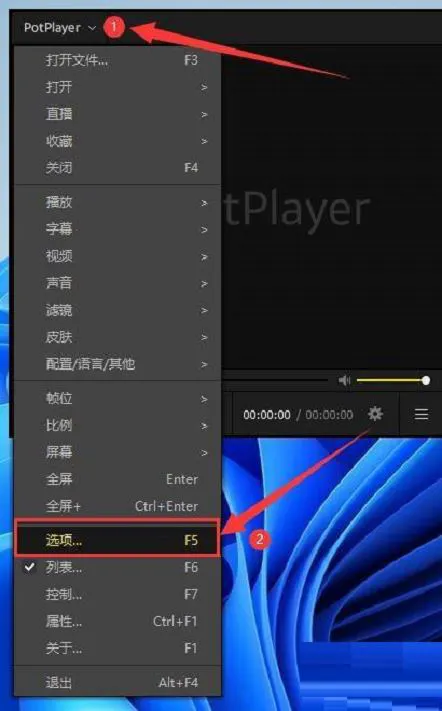Choose 退出 Alt+F4 to quit

click(118, 682)
